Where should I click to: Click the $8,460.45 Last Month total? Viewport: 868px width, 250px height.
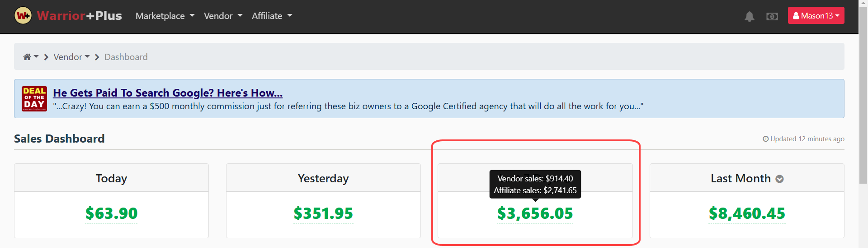747,213
